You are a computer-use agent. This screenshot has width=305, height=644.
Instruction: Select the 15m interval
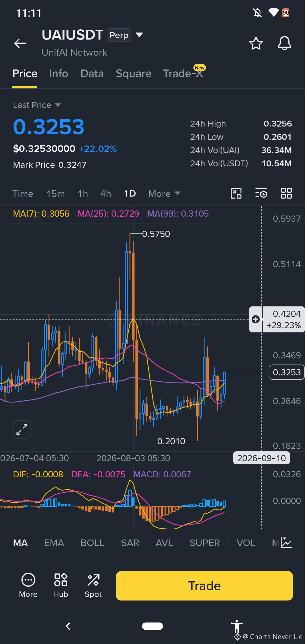click(x=56, y=194)
